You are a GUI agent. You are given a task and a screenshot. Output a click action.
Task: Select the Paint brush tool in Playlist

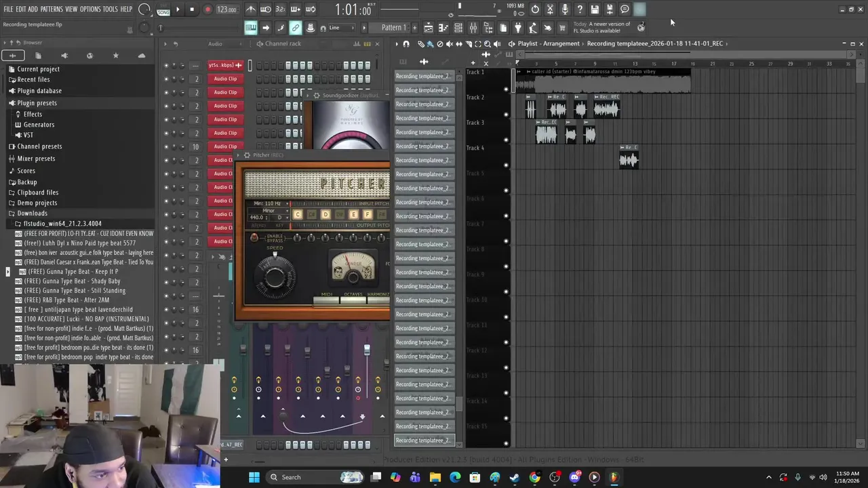[x=430, y=43]
